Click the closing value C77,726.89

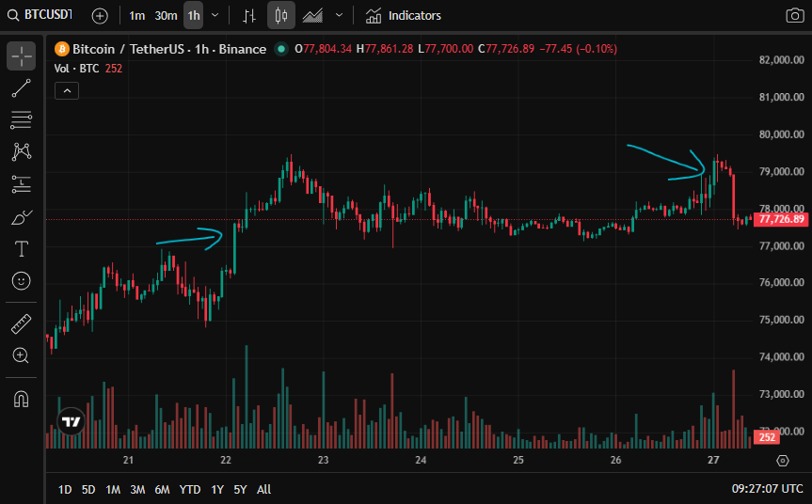pyautogui.click(x=506, y=49)
